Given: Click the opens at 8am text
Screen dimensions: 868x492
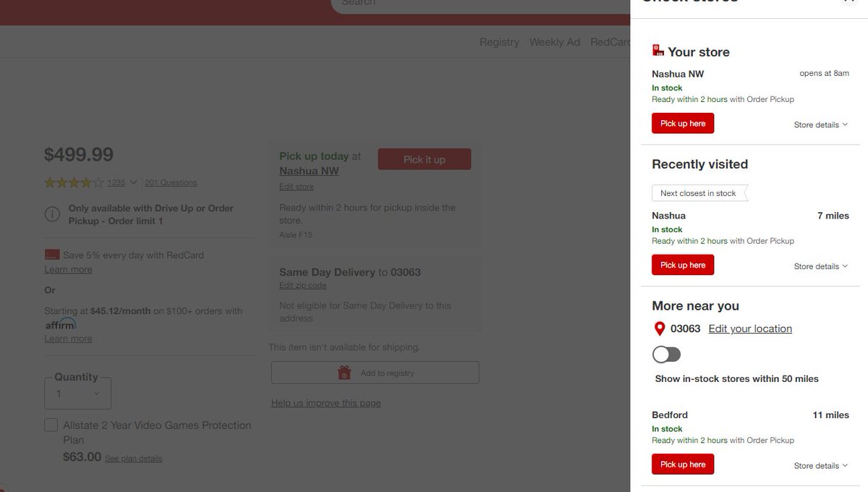Looking at the screenshot, I should pos(824,73).
